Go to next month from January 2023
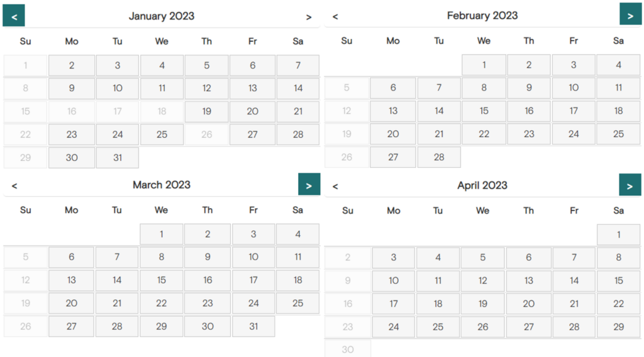This screenshot has width=644, height=357. tap(309, 17)
